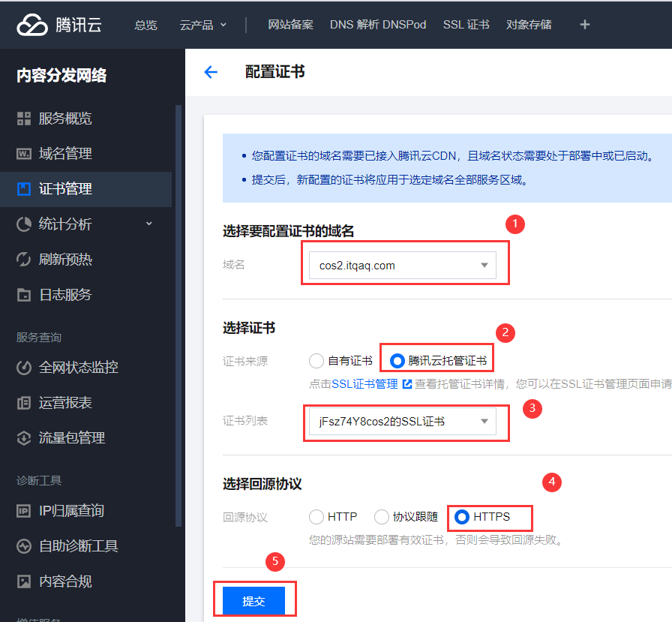Go to 流量包管理 in the sidebar
672x622 pixels.
(85, 437)
